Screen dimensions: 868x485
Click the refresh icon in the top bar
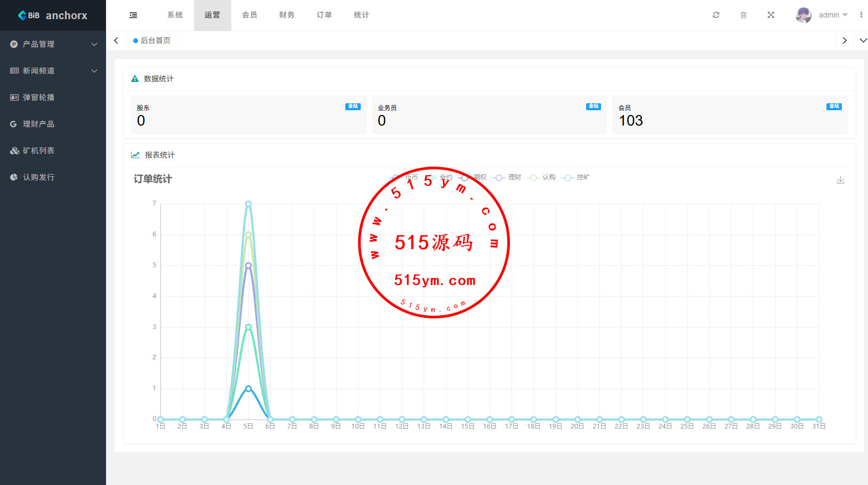click(x=716, y=15)
